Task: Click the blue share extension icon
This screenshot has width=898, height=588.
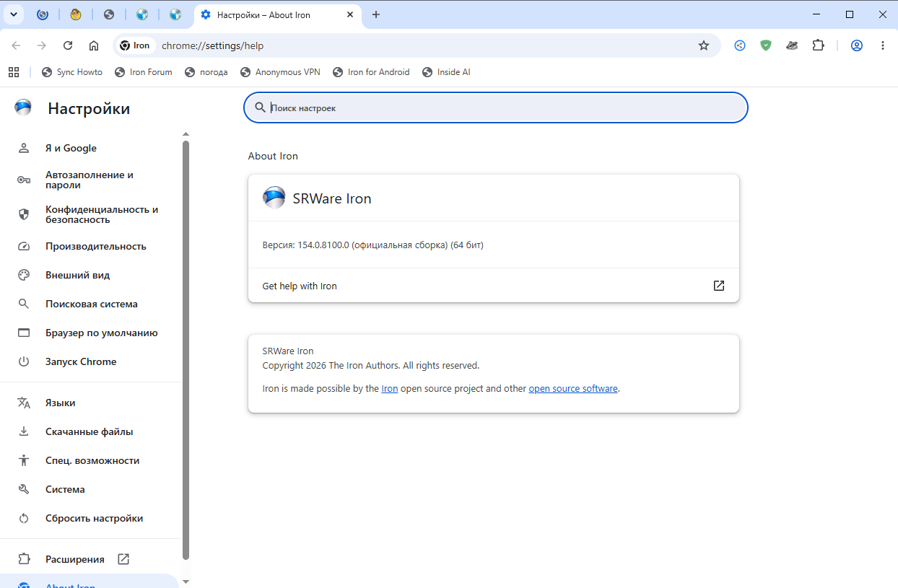Action: tap(740, 45)
